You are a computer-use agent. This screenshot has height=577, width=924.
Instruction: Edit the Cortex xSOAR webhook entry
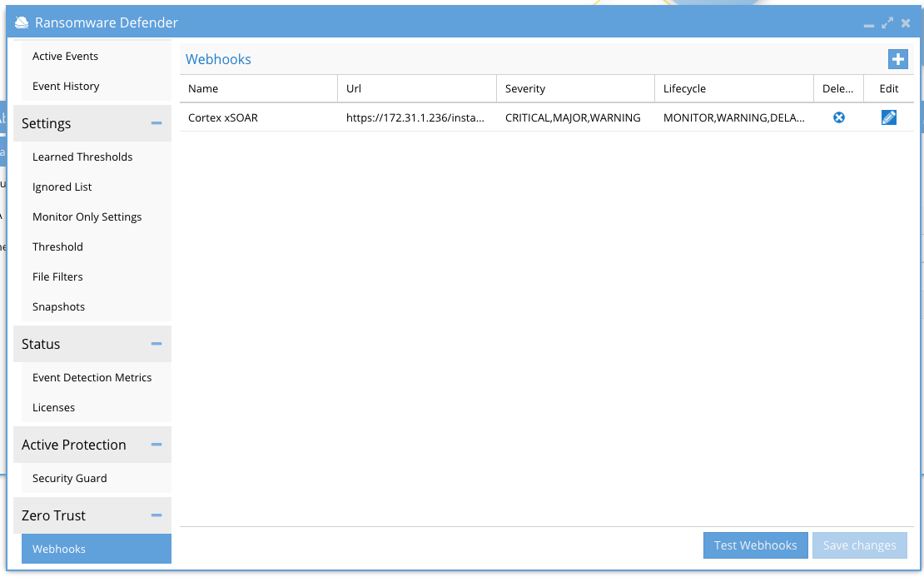[888, 118]
